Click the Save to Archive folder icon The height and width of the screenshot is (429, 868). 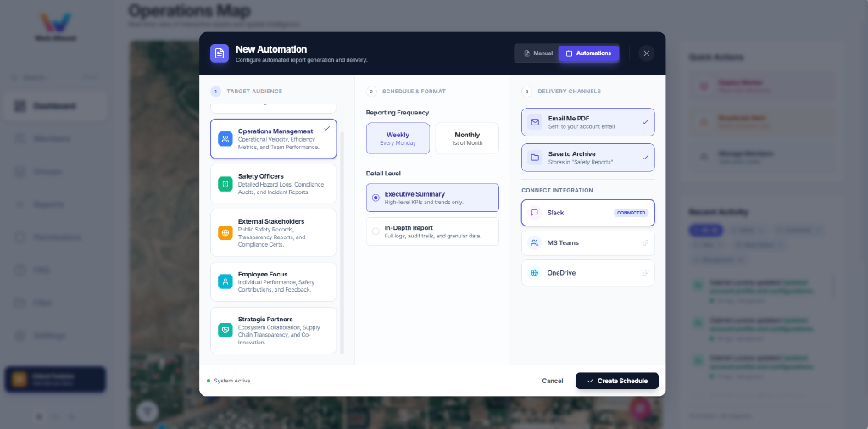pyautogui.click(x=535, y=158)
